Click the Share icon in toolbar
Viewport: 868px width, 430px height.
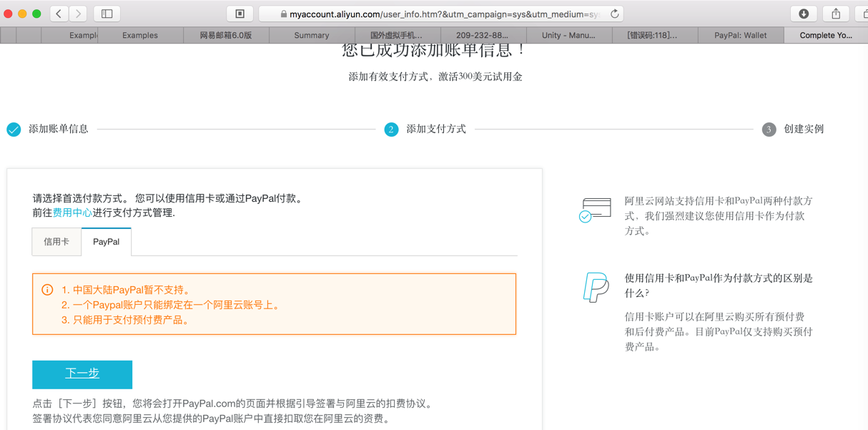[836, 14]
